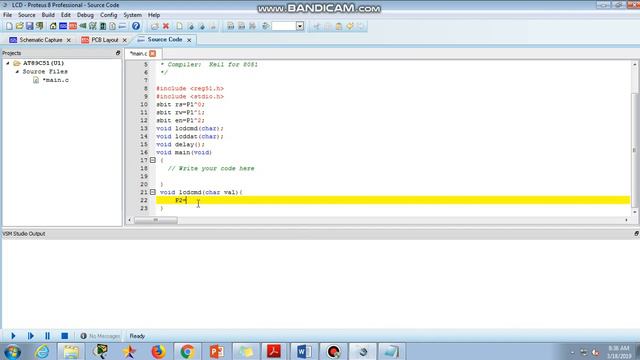Click the Close Project toolbar icon
The height and width of the screenshot is (360, 640).
click(x=40, y=26)
